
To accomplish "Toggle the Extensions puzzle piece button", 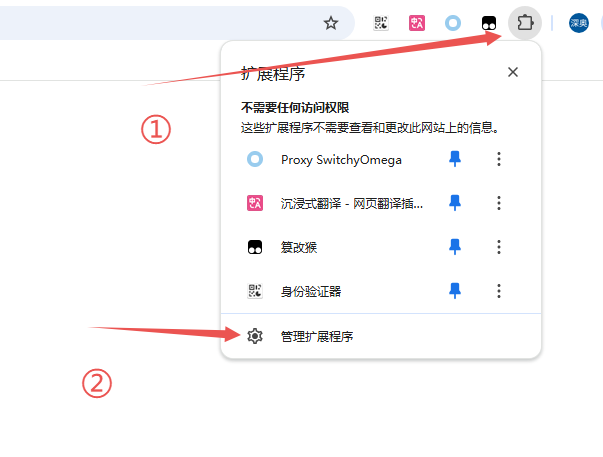I will point(525,22).
